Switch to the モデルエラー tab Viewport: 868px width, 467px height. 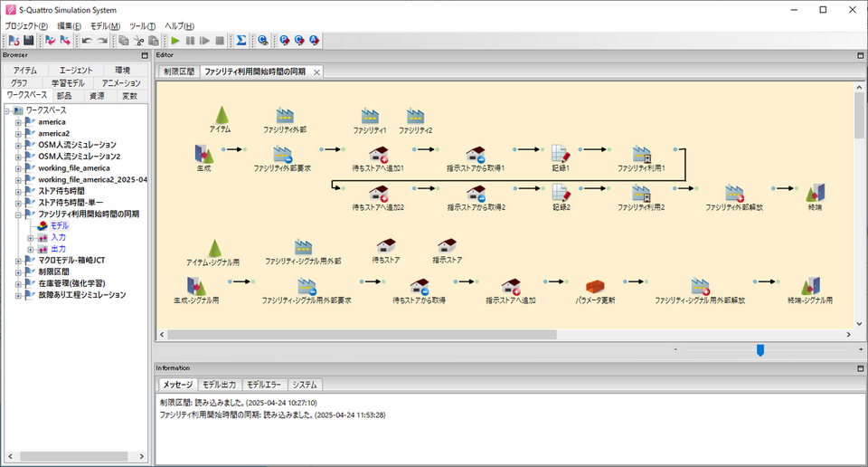point(264,385)
